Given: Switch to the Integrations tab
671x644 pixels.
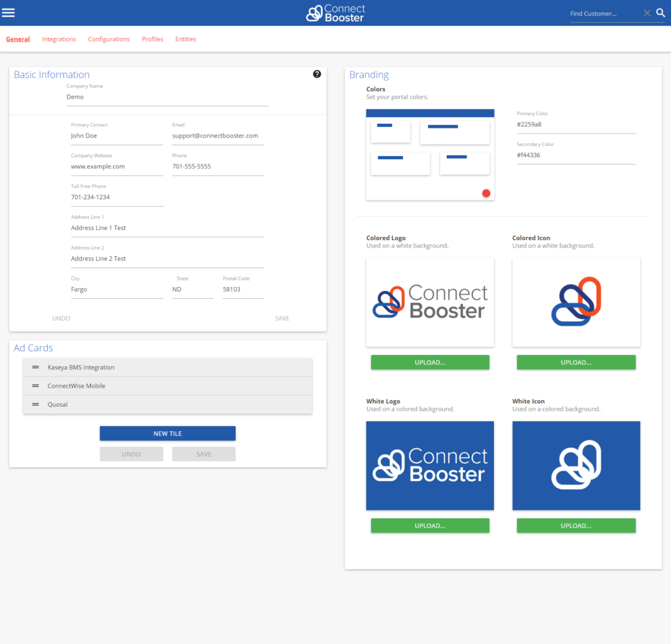Looking at the screenshot, I should coord(59,39).
